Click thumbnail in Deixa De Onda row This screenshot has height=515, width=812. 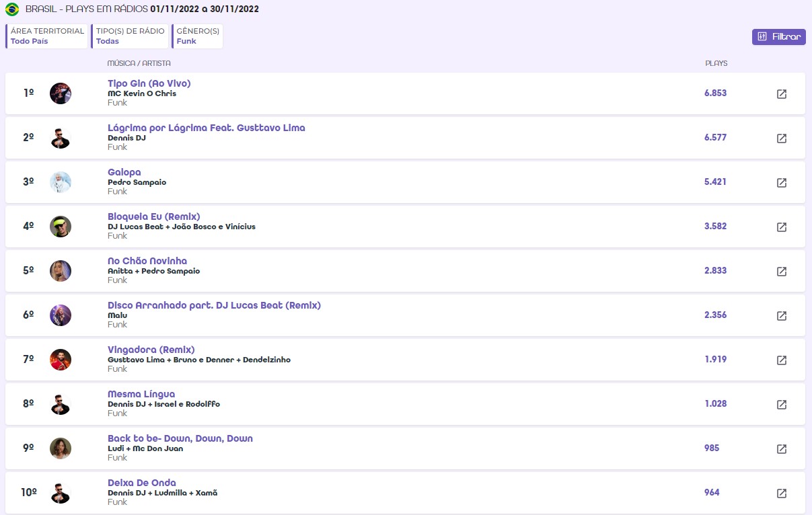(61, 493)
